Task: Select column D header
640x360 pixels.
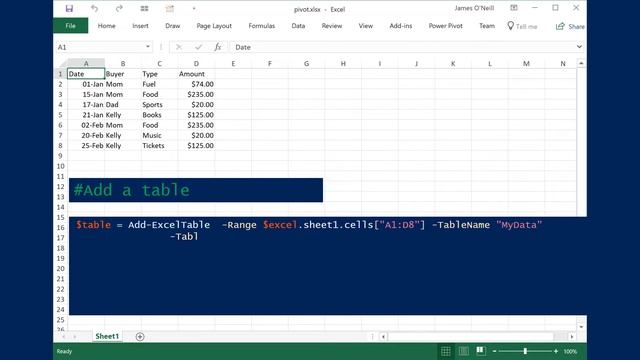Action: (196, 63)
